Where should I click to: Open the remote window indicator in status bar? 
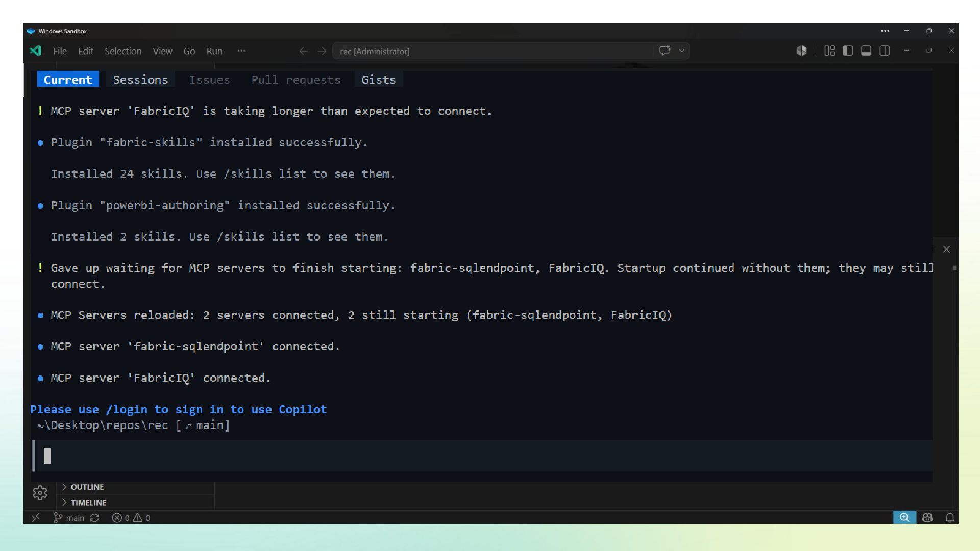click(36, 517)
